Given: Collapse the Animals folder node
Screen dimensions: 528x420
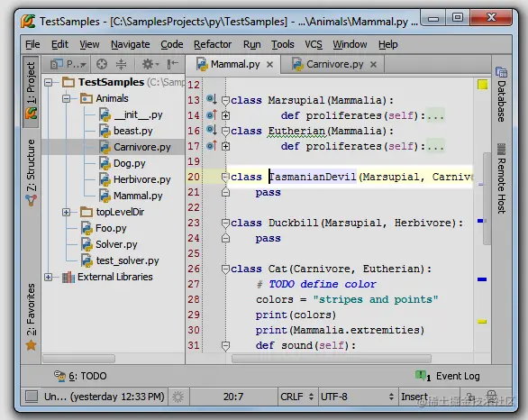Looking at the screenshot, I should coord(67,98).
